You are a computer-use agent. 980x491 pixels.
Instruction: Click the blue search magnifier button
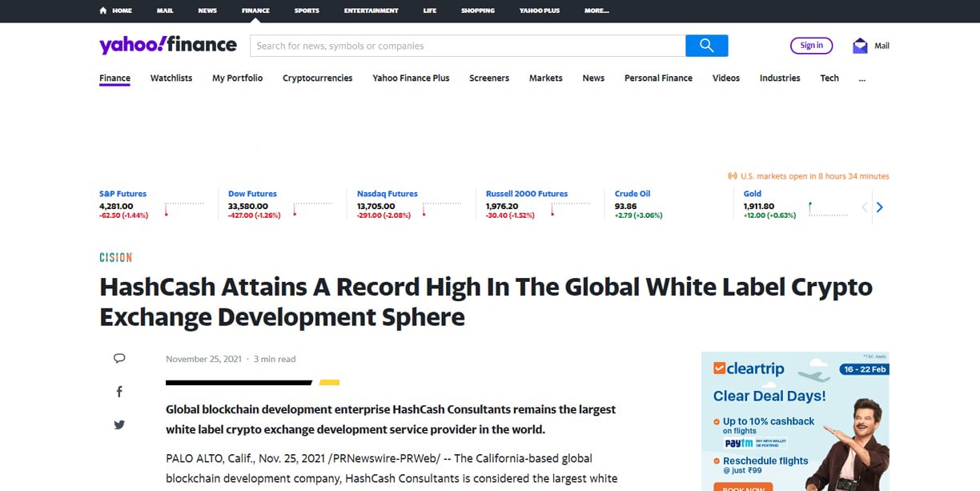706,46
